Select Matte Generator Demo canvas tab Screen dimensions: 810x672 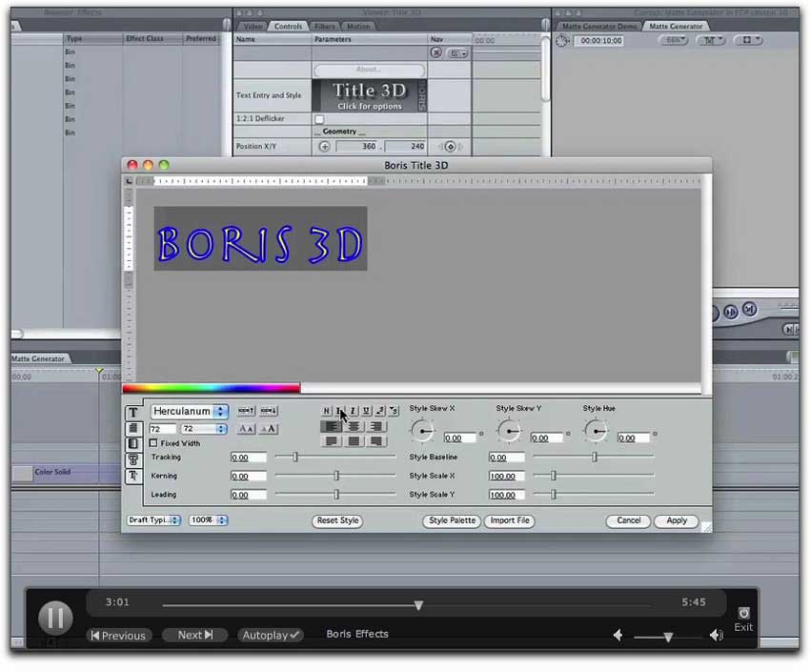click(x=599, y=27)
